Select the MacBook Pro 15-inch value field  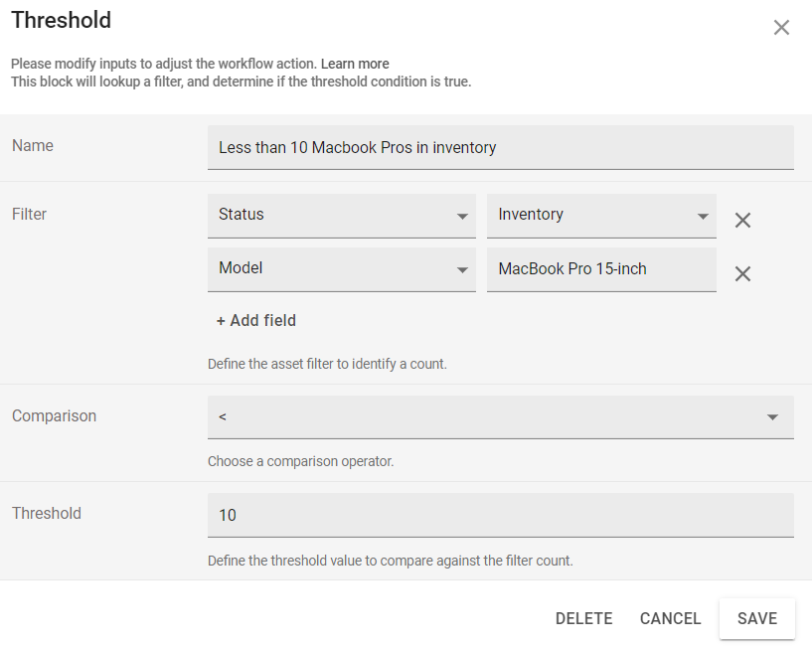click(600, 268)
